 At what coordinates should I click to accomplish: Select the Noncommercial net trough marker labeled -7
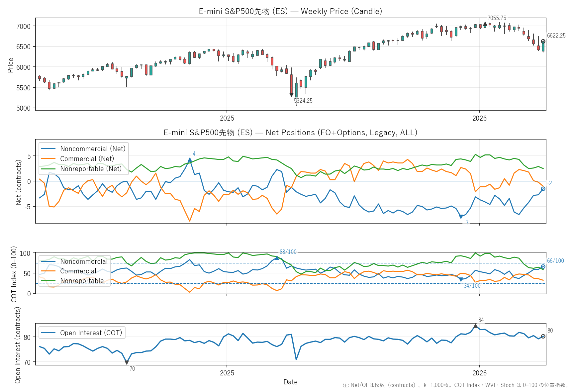461,217
